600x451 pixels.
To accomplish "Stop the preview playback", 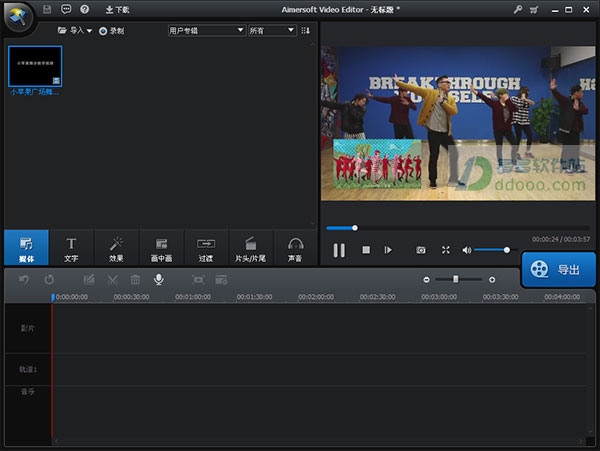I will tap(366, 250).
